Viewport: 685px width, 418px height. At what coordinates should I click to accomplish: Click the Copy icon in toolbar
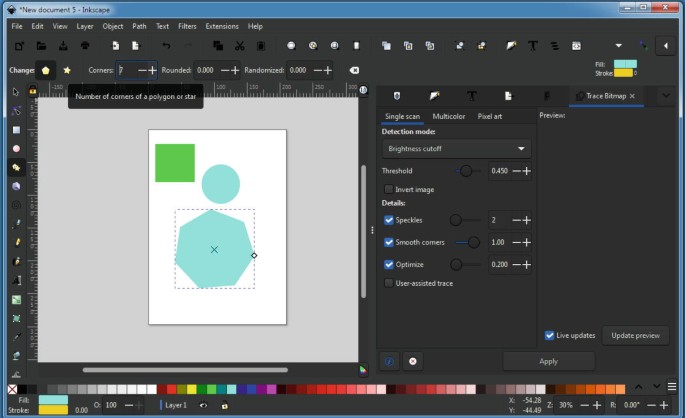[218, 45]
